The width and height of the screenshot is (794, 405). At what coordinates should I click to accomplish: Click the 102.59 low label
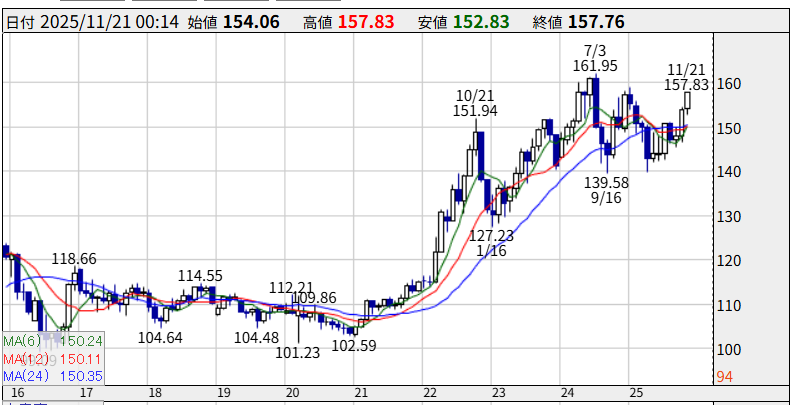click(353, 346)
